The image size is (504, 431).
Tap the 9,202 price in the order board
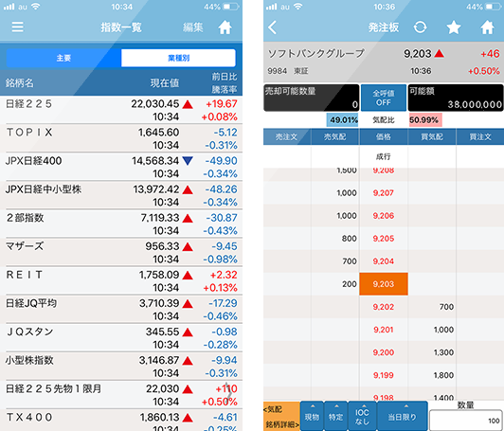pyautogui.click(x=384, y=307)
